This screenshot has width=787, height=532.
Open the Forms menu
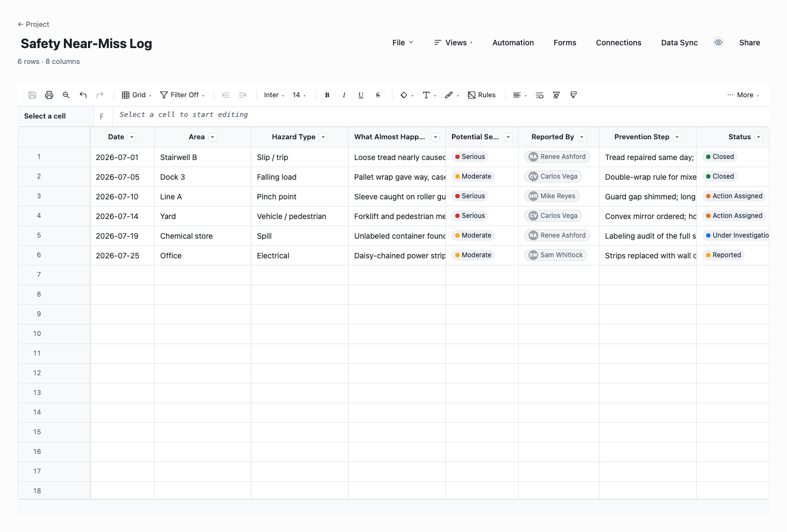pyautogui.click(x=565, y=43)
